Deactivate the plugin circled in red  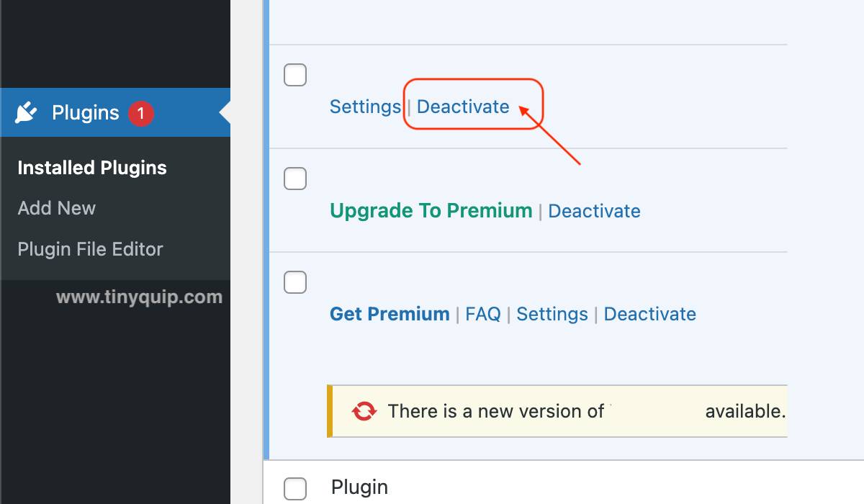point(462,106)
